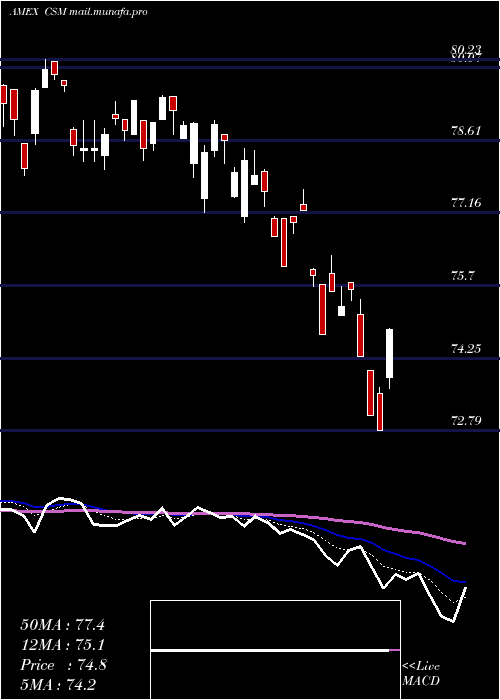The height and width of the screenshot is (700, 500).
Task: Select the 77.16 price level label
Action: [467, 203]
